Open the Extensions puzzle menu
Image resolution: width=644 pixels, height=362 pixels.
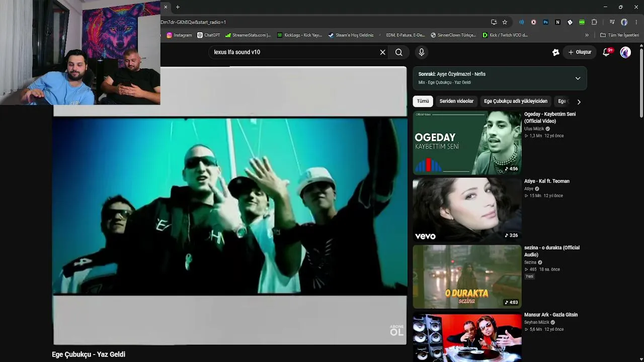[594, 22]
